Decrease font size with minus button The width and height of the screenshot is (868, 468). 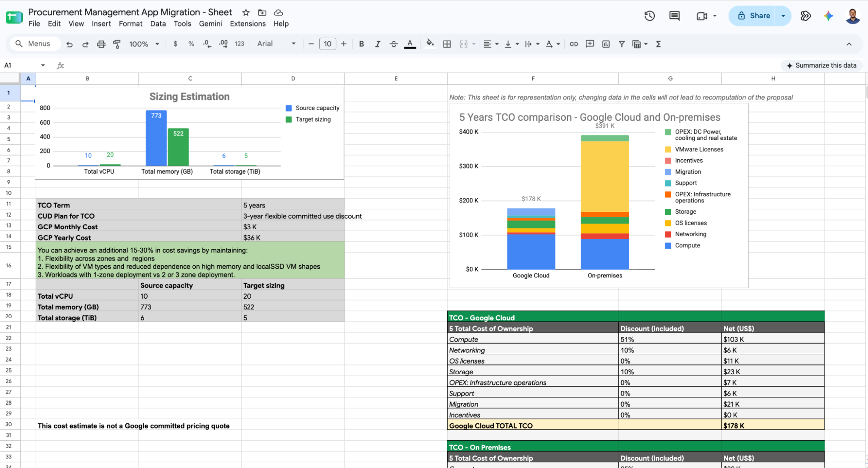point(311,44)
